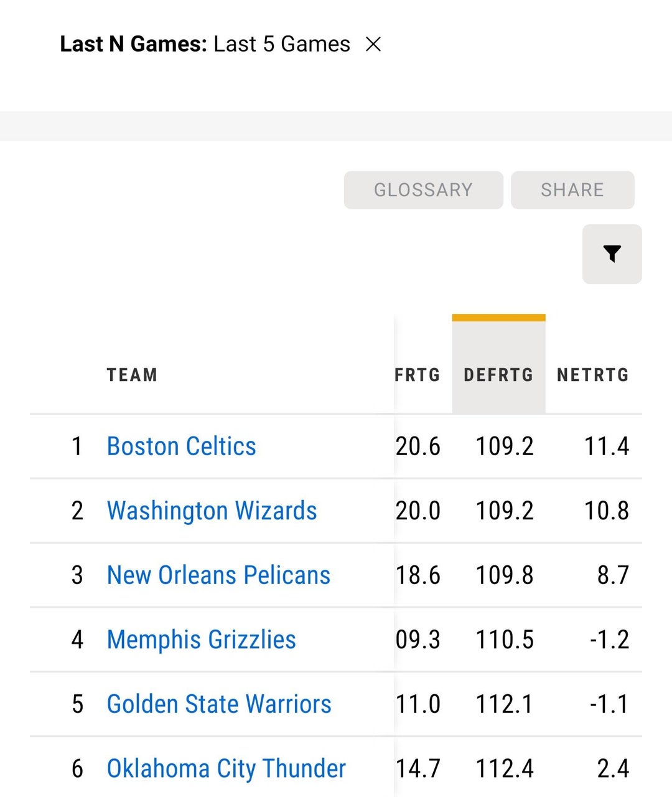Sort by the partially hidden OFFRTG column

click(x=418, y=375)
